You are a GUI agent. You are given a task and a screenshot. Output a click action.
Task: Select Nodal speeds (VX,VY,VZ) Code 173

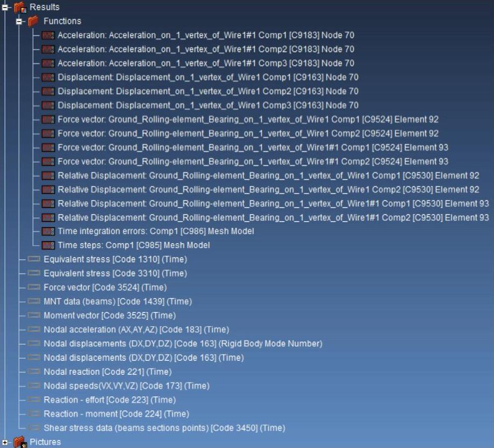coord(126,386)
